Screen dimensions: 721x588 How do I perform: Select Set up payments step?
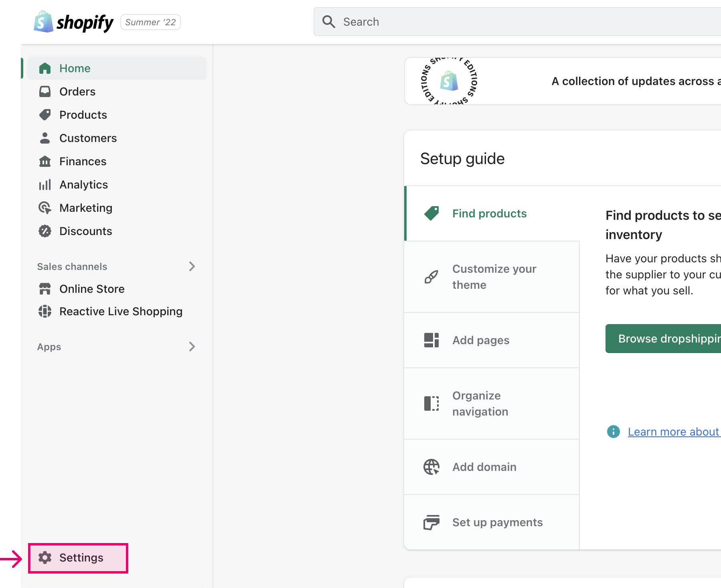(x=492, y=522)
